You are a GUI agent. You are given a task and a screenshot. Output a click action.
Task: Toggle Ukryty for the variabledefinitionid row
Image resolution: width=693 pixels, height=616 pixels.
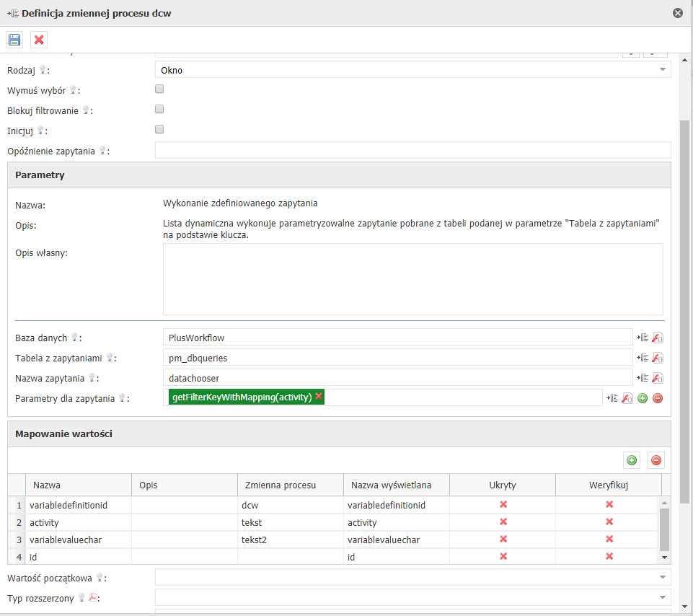[x=503, y=505]
